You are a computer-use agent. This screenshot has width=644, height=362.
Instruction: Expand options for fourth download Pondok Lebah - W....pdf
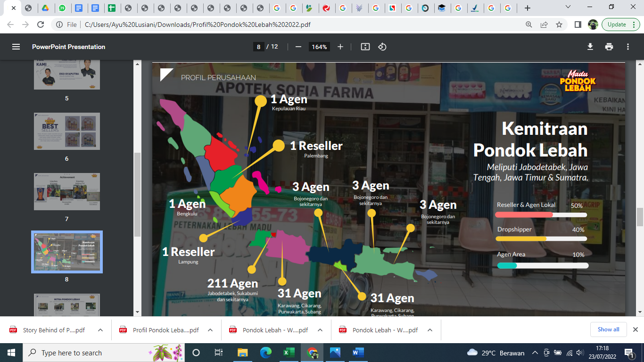pyautogui.click(x=430, y=330)
